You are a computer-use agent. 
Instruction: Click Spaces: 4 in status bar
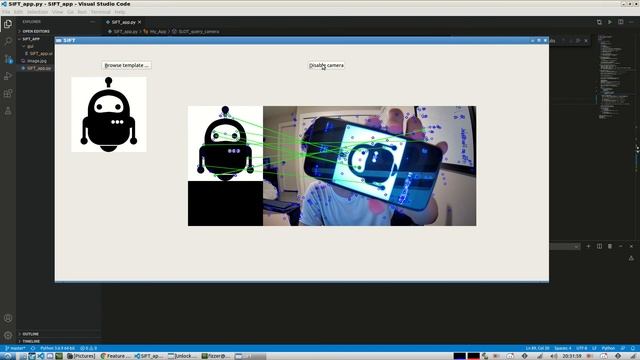(x=563, y=348)
